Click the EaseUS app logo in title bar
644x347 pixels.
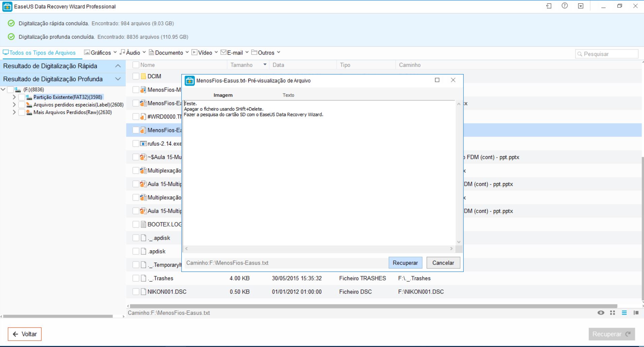coord(7,7)
